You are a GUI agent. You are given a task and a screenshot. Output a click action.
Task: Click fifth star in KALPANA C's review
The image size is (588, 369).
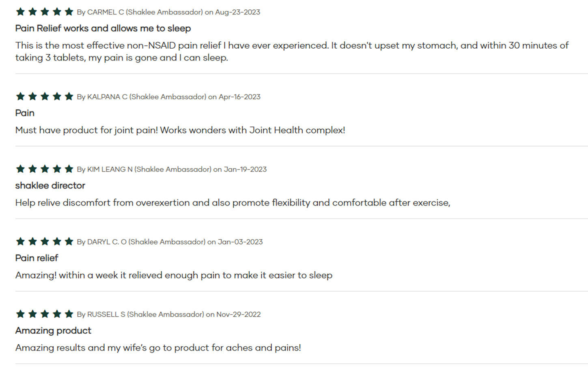tap(69, 97)
